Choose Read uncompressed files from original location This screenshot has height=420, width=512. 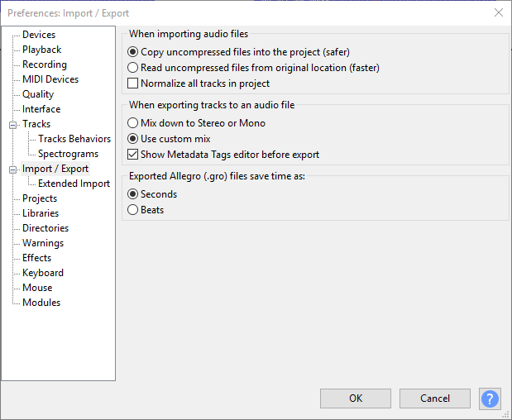tap(133, 68)
